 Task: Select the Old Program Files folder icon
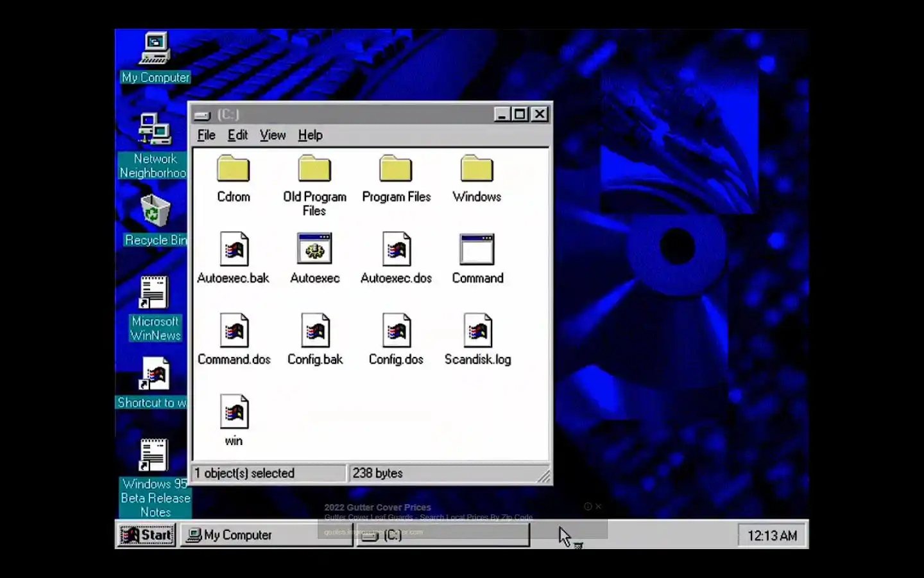tap(314, 169)
